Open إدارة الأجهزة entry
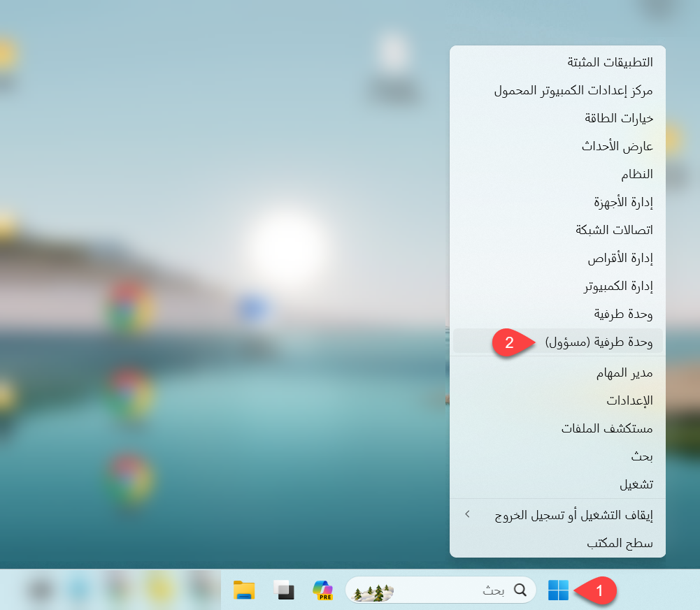 pyautogui.click(x=557, y=202)
